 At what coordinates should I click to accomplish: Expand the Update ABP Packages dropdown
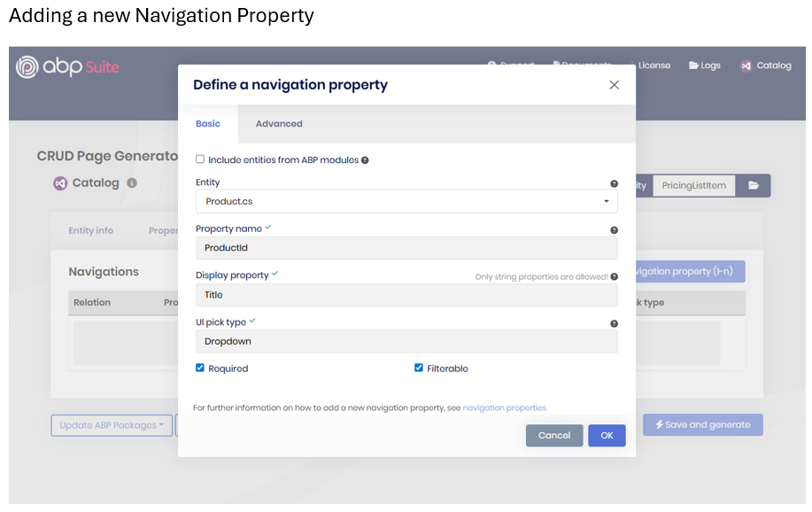(x=112, y=425)
